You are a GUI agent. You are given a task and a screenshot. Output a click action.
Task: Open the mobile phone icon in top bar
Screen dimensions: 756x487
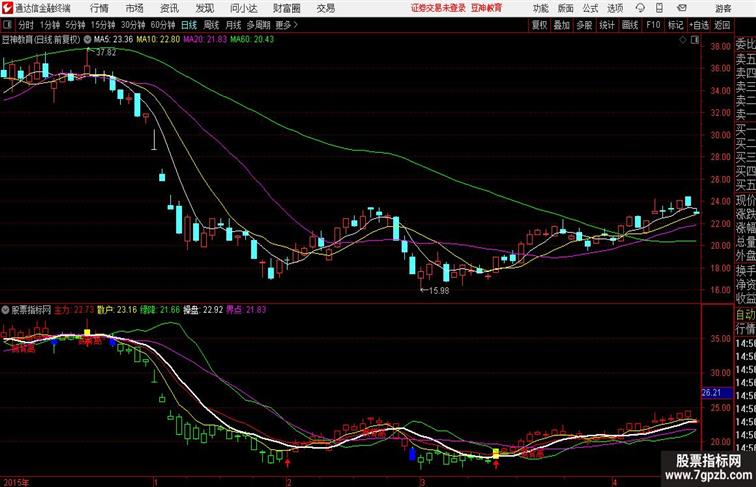pyautogui.click(x=660, y=8)
